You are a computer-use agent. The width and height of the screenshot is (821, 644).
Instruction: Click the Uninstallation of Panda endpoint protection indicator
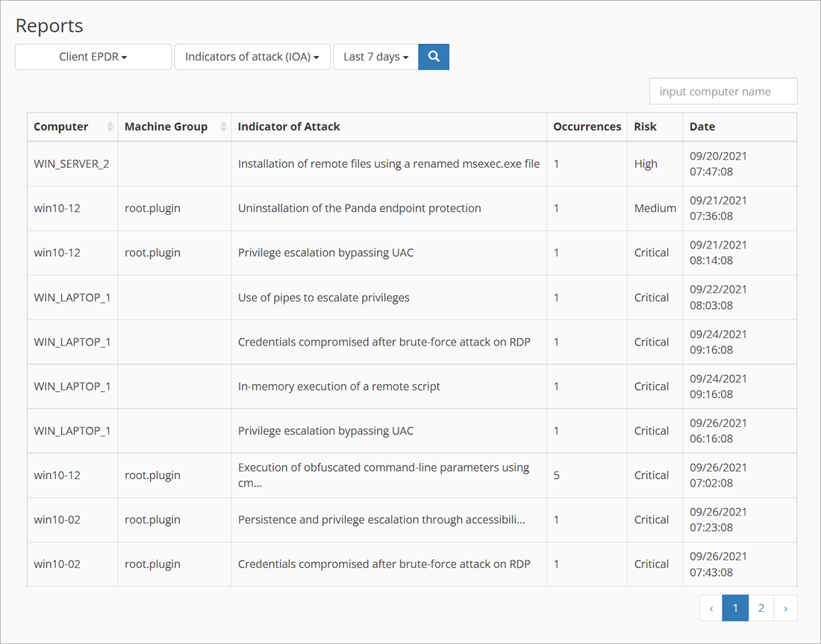359,208
